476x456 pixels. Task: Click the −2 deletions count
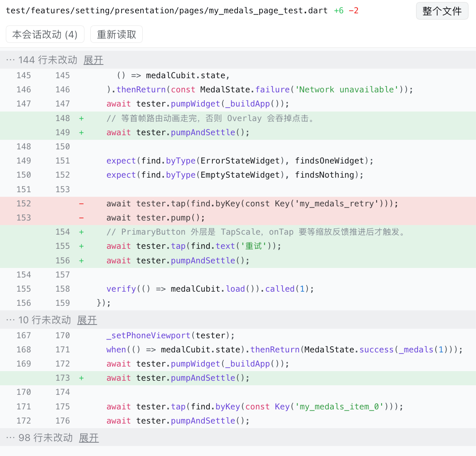coord(354,11)
